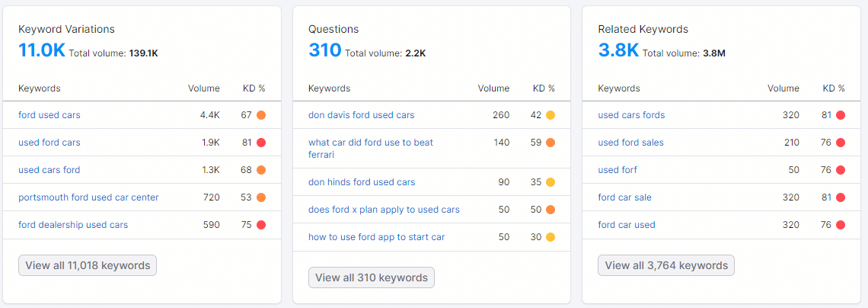Open 'don hinds ford used cars' question
Screen dimensions: 868x308
tap(362, 182)
